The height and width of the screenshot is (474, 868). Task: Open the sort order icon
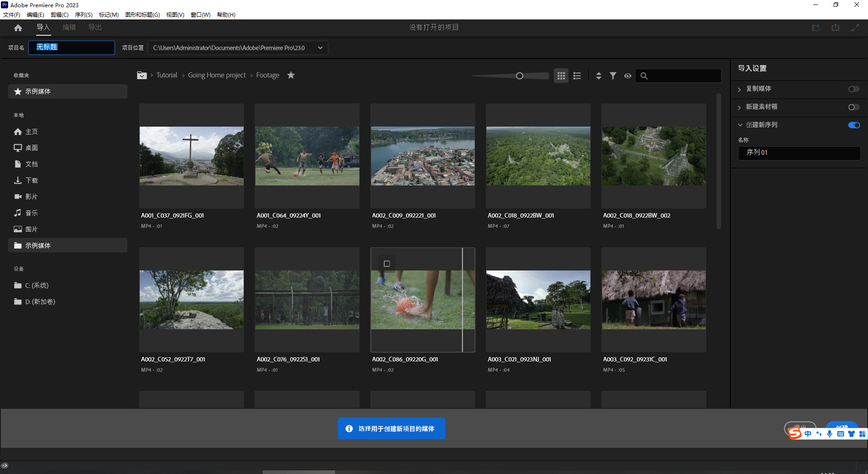click(599, 76)
